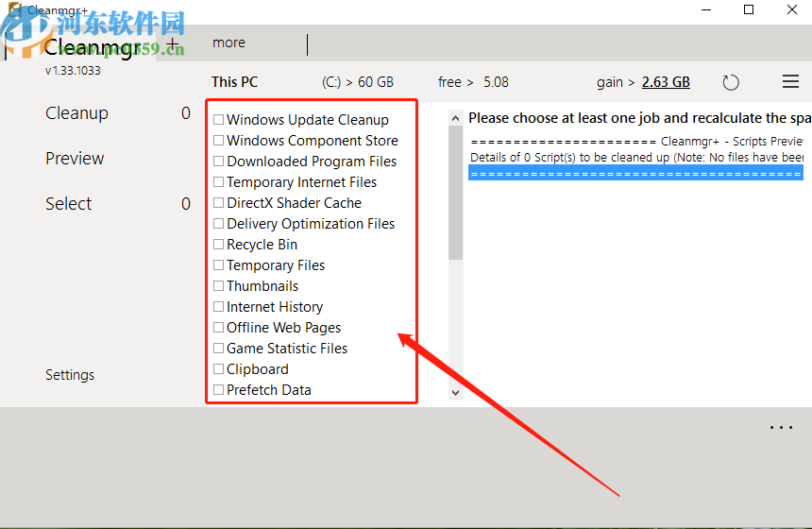Enable Windows Update Cleanup checkbox
This screenshot has height=529, width=812.
(218, 120)
